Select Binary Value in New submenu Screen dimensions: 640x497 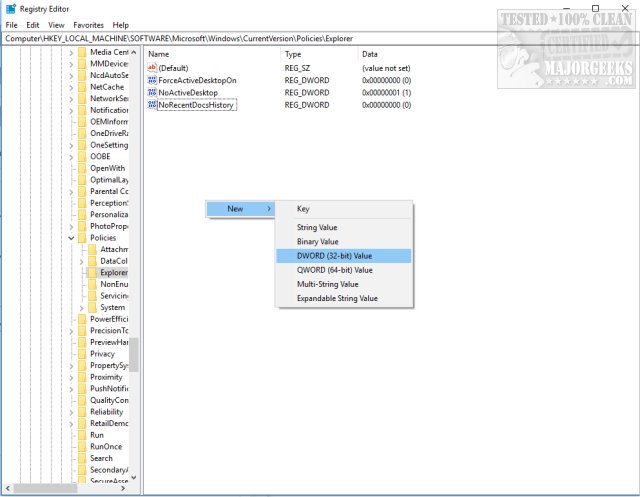(344, 242)
